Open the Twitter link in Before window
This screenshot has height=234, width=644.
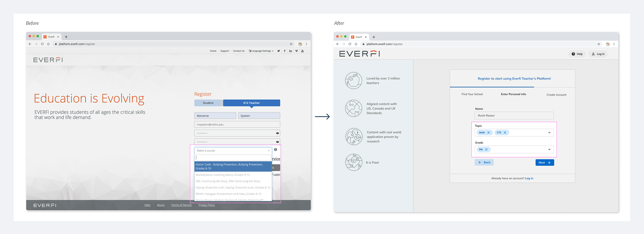pyautogui.click(x=278, y=51)
